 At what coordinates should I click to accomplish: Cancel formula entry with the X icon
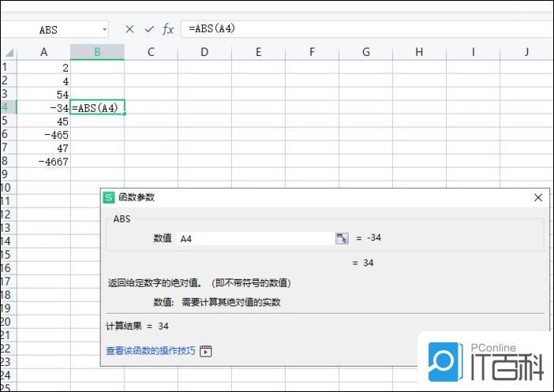tap(129, 29)
